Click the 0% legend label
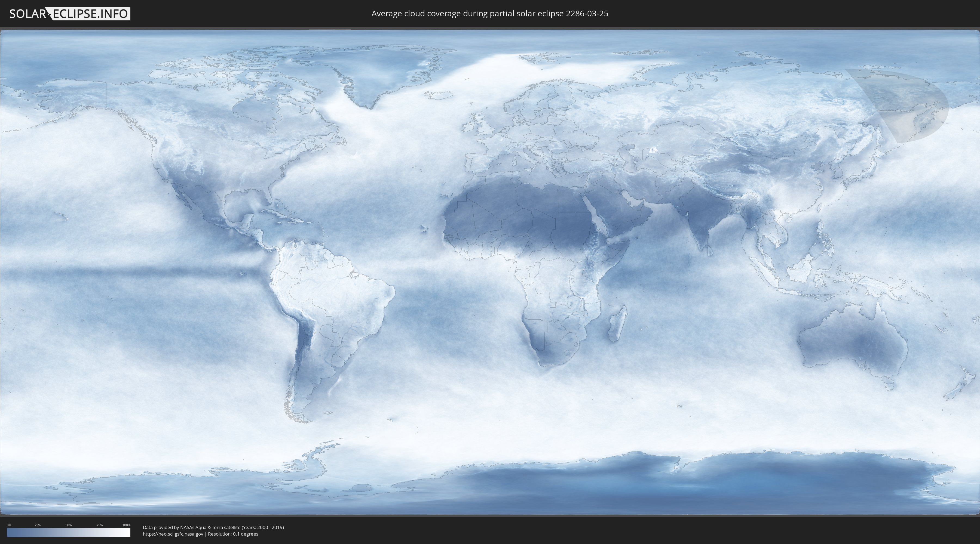 coord(9,525)
